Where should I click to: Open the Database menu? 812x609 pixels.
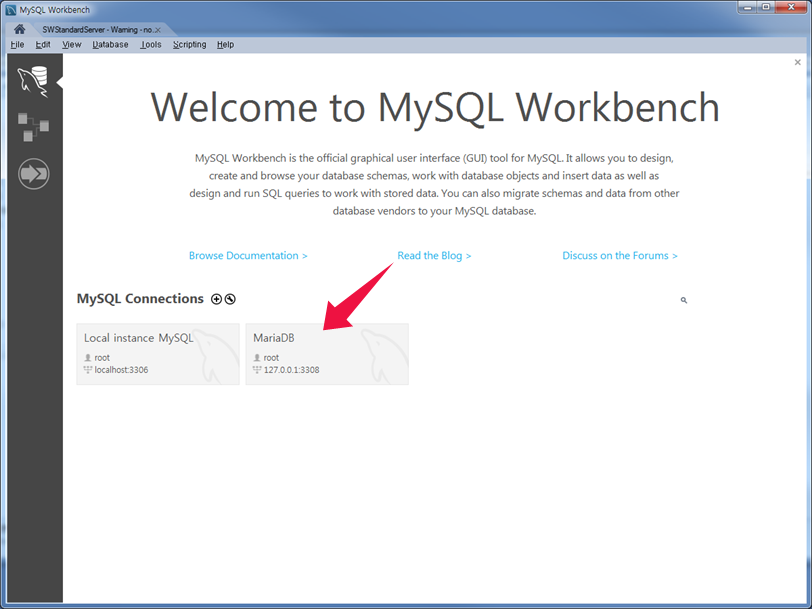tap(110, 45)
